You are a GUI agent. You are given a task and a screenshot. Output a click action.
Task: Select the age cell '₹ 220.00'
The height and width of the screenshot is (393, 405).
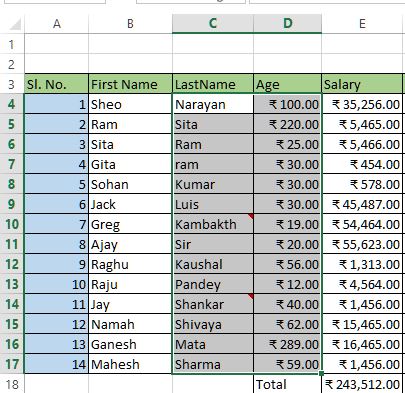click(x=288, y=124)
